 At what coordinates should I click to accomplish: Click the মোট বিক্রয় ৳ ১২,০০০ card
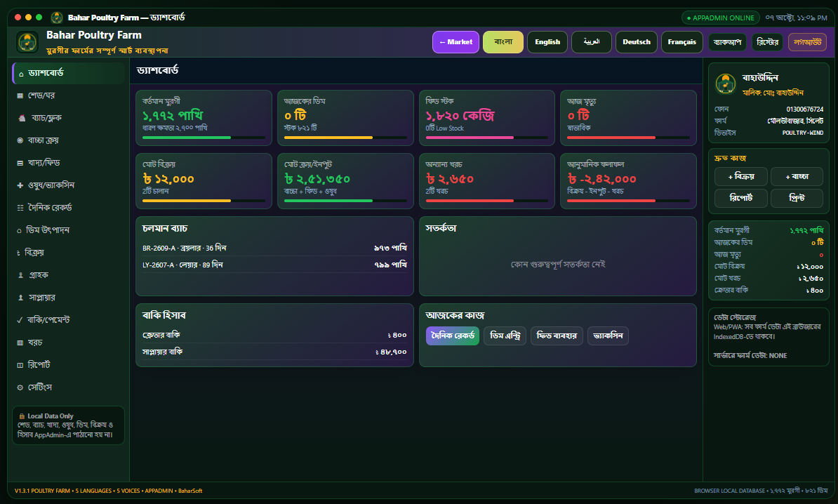click(x=204, y=181)
